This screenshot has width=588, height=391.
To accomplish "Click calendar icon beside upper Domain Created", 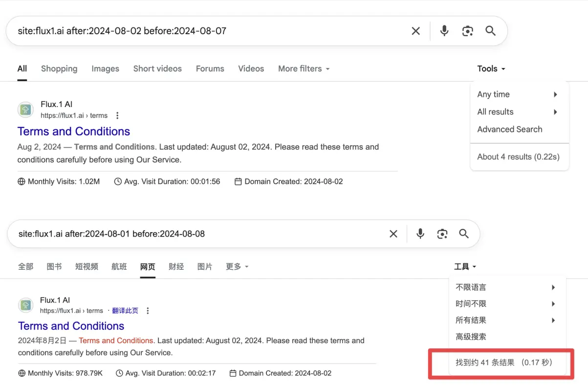I will 239,182.
